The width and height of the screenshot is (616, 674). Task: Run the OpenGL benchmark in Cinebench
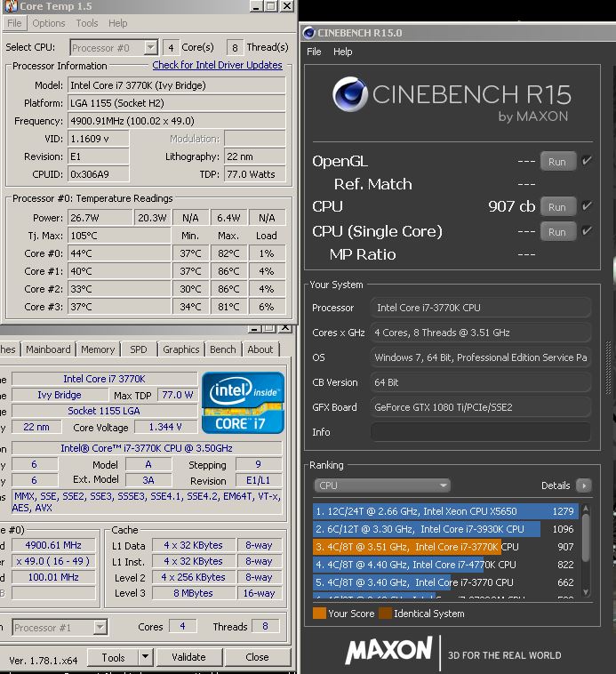(x=557, y=161)
